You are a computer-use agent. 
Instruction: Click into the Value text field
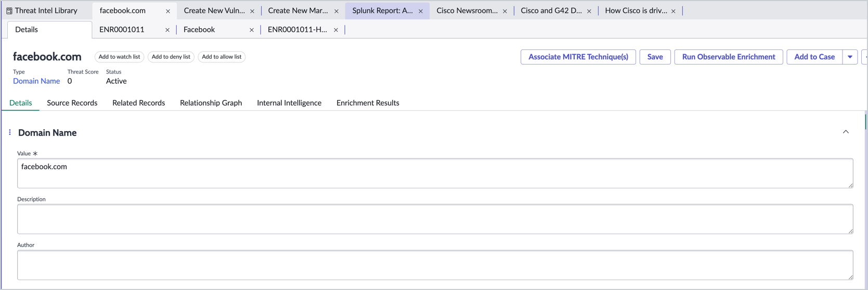pyautogui.click(x=435, y=173)
